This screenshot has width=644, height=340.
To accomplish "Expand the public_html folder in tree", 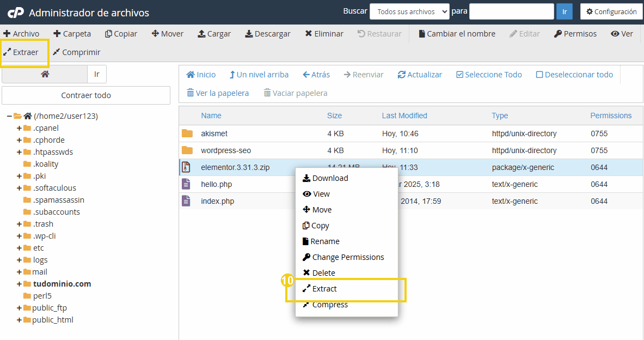I will point(19,320).
